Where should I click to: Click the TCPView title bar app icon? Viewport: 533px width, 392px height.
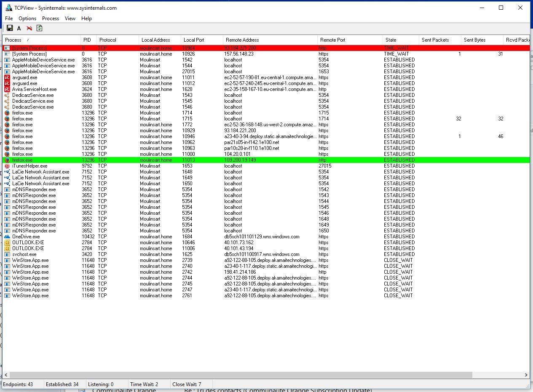coord(8,8)
